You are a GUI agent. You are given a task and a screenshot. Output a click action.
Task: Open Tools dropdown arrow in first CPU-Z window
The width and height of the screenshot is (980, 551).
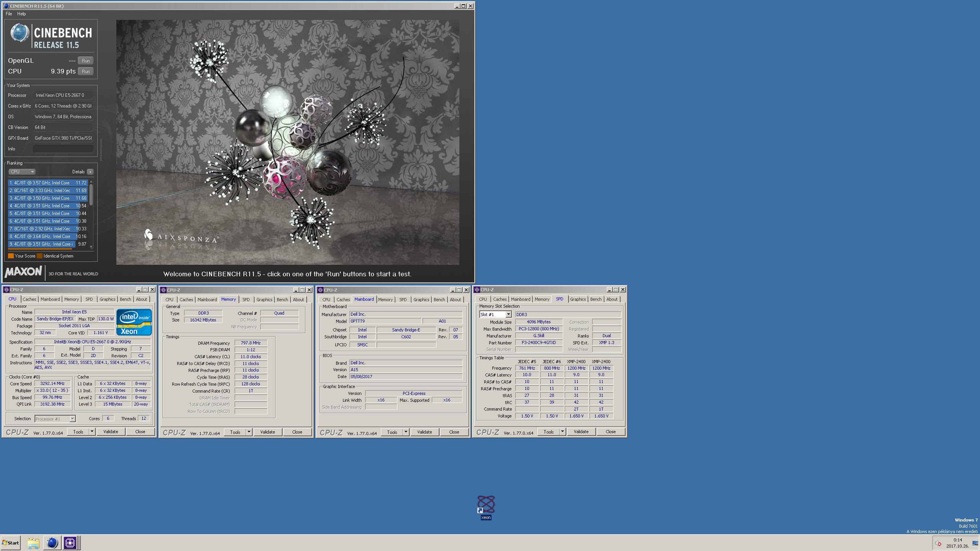tap(92, 432)
